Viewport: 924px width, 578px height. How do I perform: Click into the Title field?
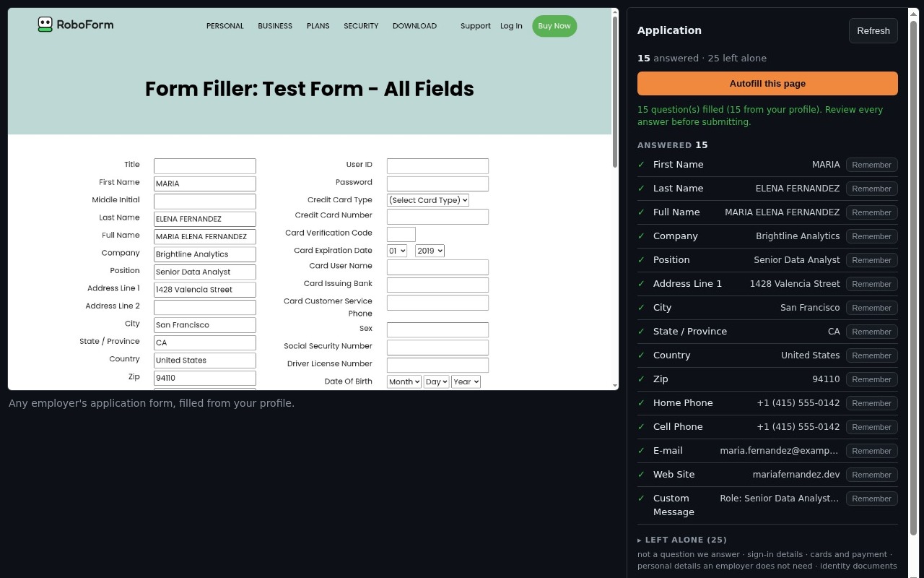click(205, 166)
